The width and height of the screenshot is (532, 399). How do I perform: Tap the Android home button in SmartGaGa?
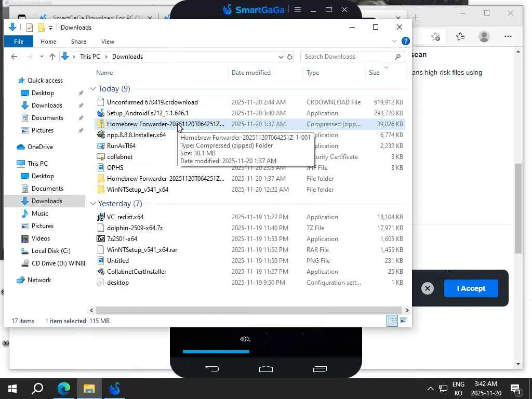coord(265,369)
